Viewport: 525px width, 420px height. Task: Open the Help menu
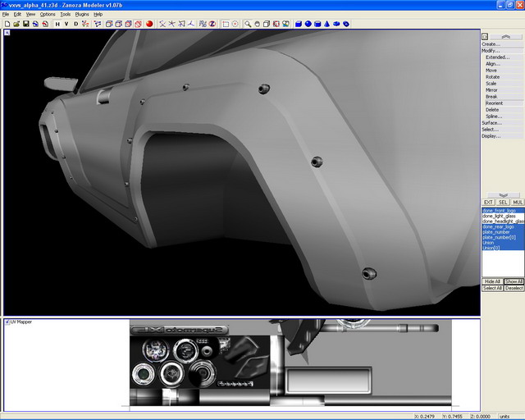(x=98, y=15)
